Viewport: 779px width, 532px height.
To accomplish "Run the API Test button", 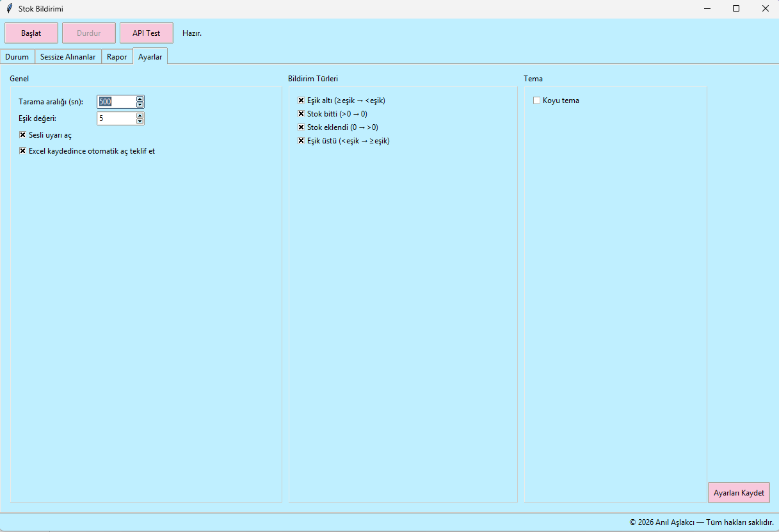I will 147,33.
